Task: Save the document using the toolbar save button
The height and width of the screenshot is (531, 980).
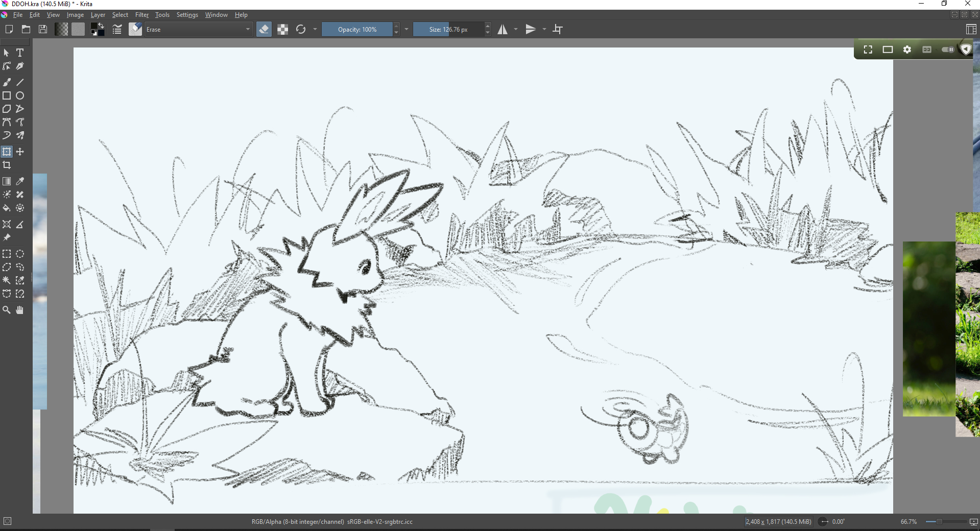Action: (x=43, y=29)
